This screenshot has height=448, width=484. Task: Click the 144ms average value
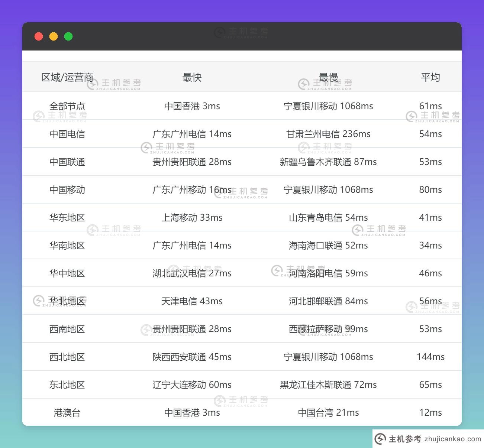430,357
